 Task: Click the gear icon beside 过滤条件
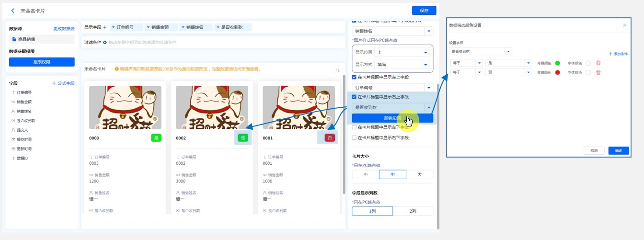pos(105,43)
